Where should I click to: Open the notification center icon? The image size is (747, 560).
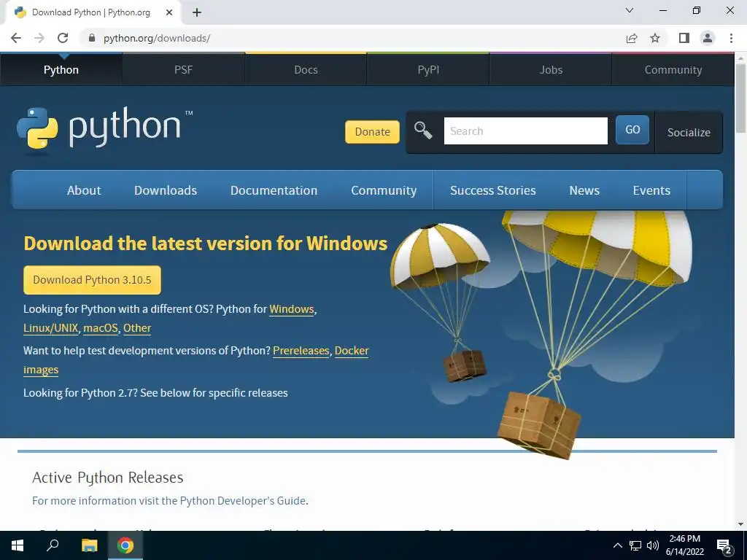pyautogui.click(x=724, y=546)
